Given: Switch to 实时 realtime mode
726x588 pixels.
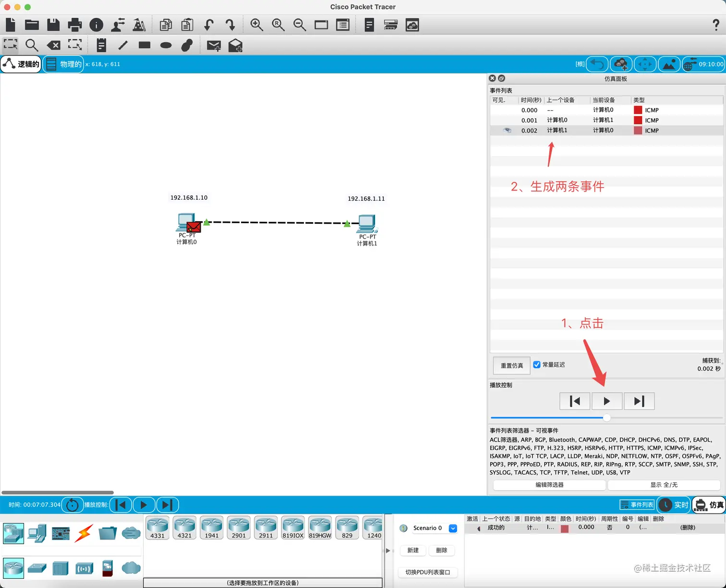Looking at the screenshot, I should pyautogui.click(x=674, y=504).
